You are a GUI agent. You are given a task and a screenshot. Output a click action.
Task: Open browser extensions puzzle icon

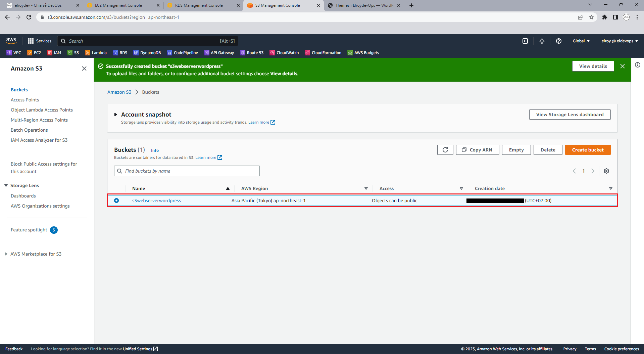coord(605,17)
